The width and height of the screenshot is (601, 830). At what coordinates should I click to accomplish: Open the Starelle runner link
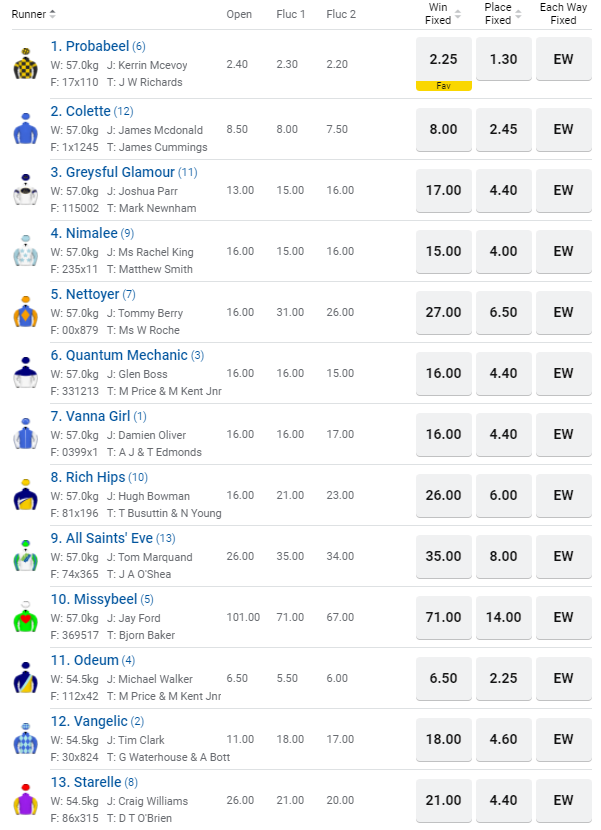(x=85, y=782)
